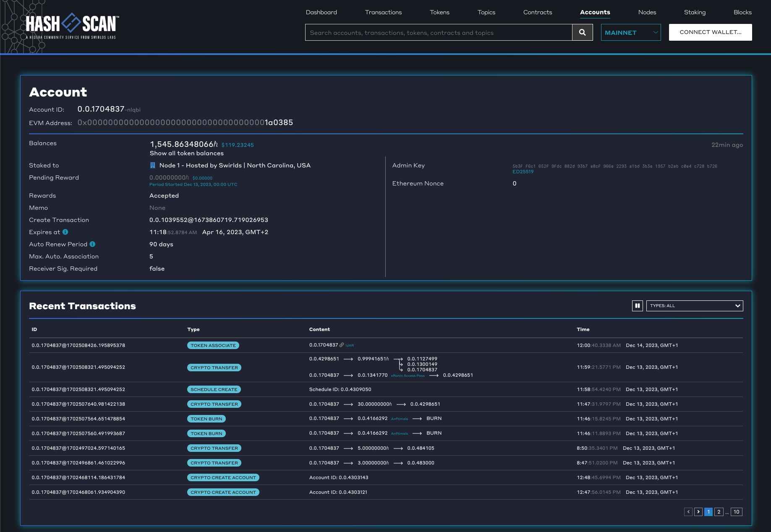Open the Staking tab

tap(695, 12)
